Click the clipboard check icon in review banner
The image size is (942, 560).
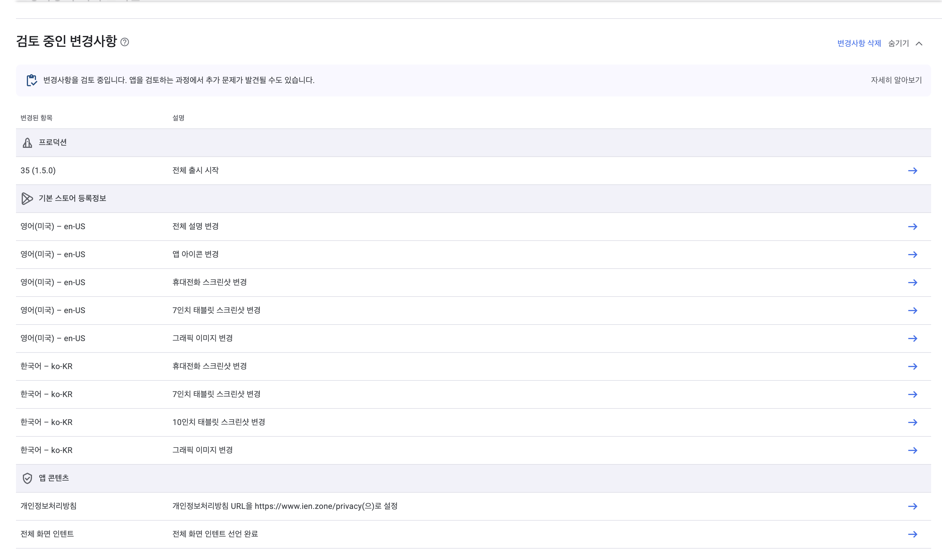click(32, 80)
